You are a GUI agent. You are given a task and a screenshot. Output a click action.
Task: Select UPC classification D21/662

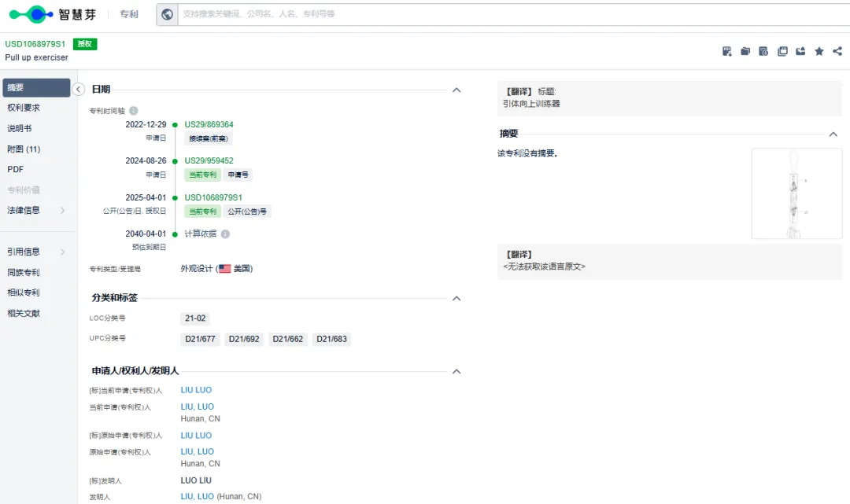point(288,339)
